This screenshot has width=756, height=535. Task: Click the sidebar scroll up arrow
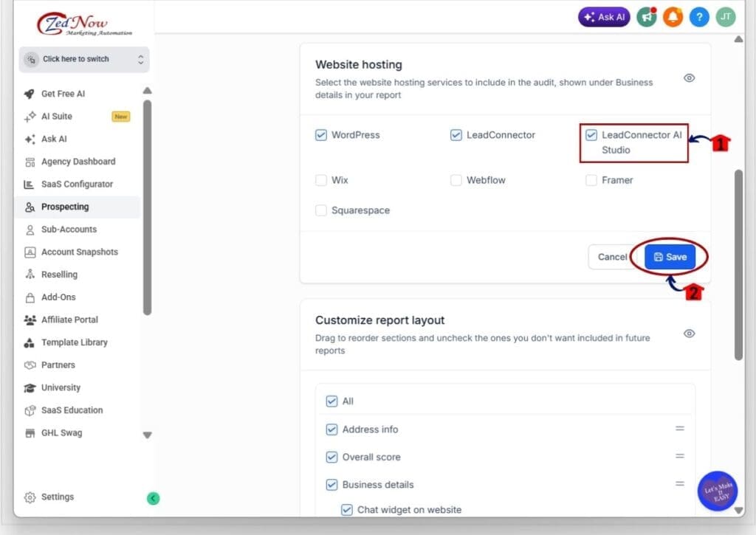[148, 91]
